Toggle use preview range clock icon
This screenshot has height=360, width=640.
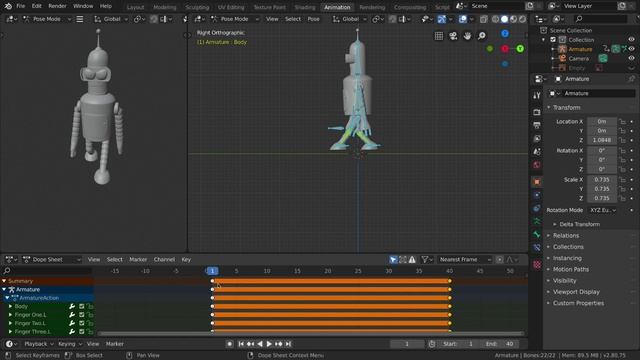432,344
